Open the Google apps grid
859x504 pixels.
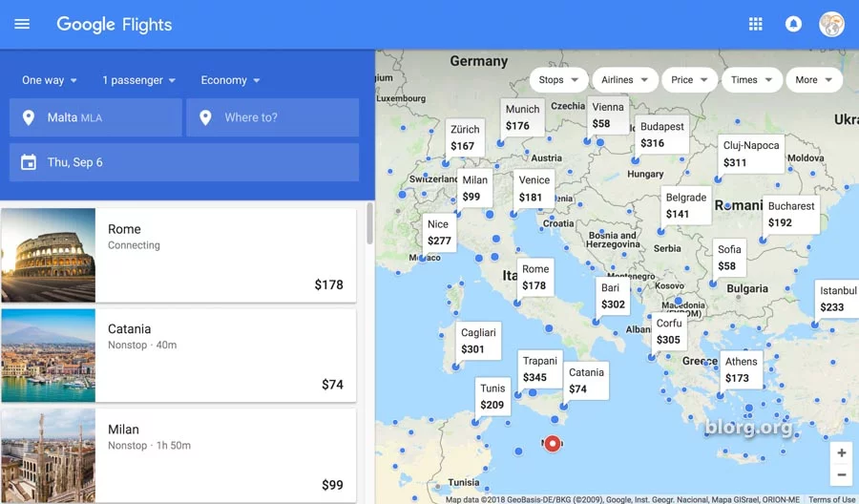point(756,24)
